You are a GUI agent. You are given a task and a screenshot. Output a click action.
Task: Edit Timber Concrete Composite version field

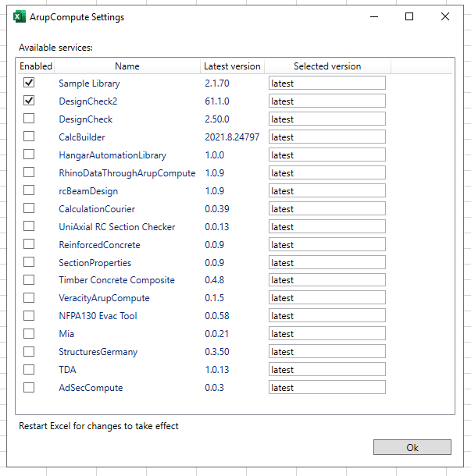(327, 279)
